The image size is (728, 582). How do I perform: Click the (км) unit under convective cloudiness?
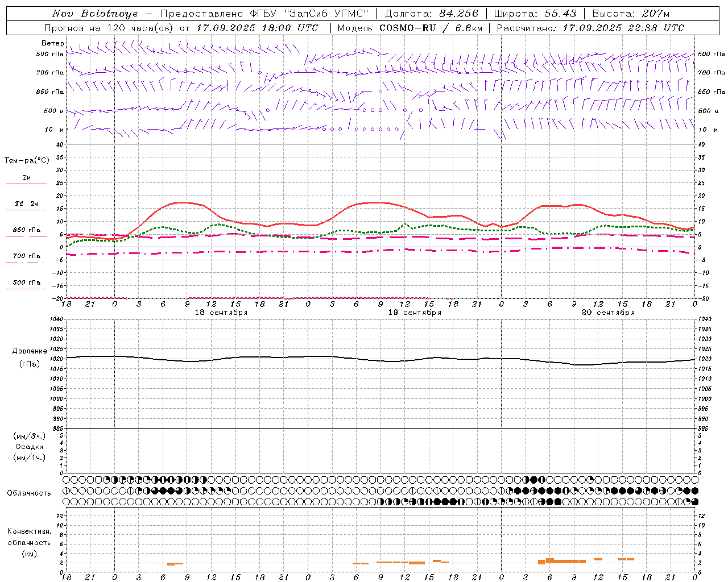click(x=29, y=554)
